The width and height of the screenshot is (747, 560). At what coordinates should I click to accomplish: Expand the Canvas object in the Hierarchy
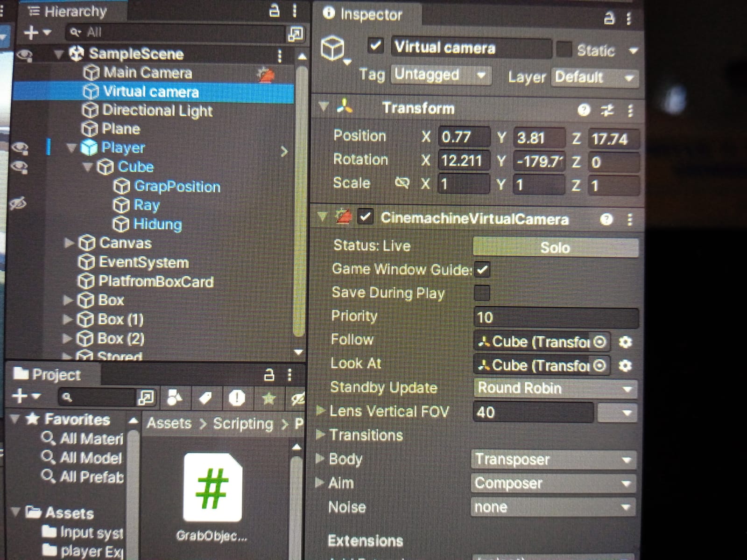click(x=69, y=243)
